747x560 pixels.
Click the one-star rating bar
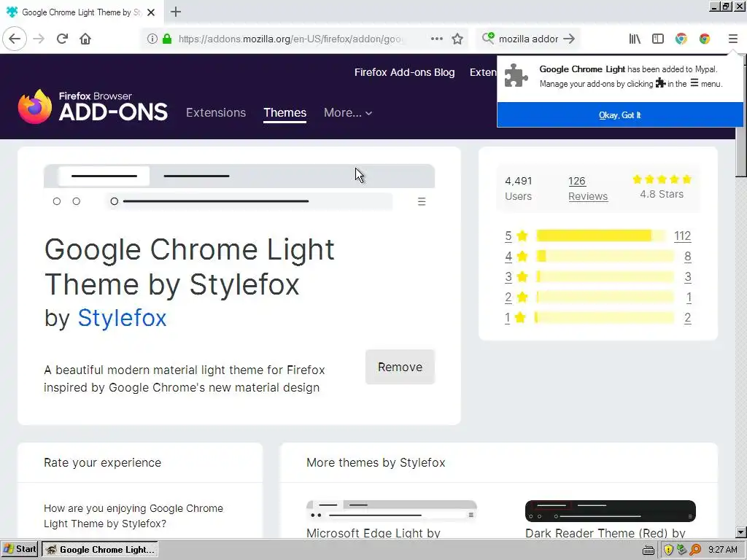605,318
